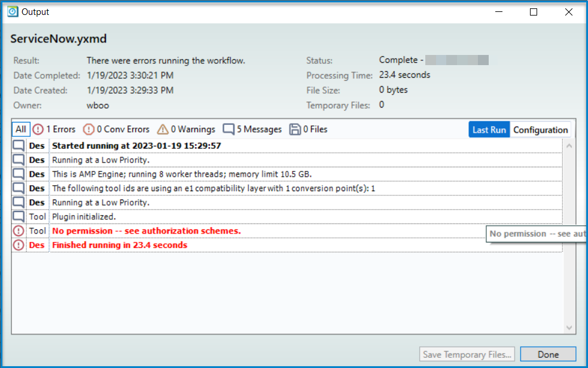Select 'Finished running in 23.4 seconds' text
The width and height of the screenshot is (588, 368).
pos(120,245)
